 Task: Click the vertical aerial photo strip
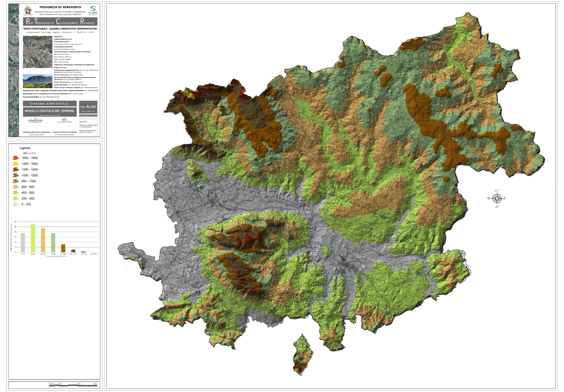[x=14, y=70]
